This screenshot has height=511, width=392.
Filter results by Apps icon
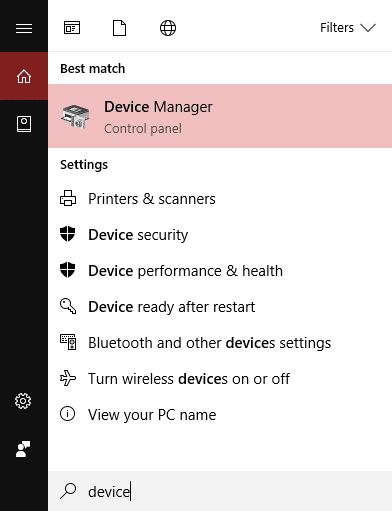pyautogui.click(x=72, y=28)
